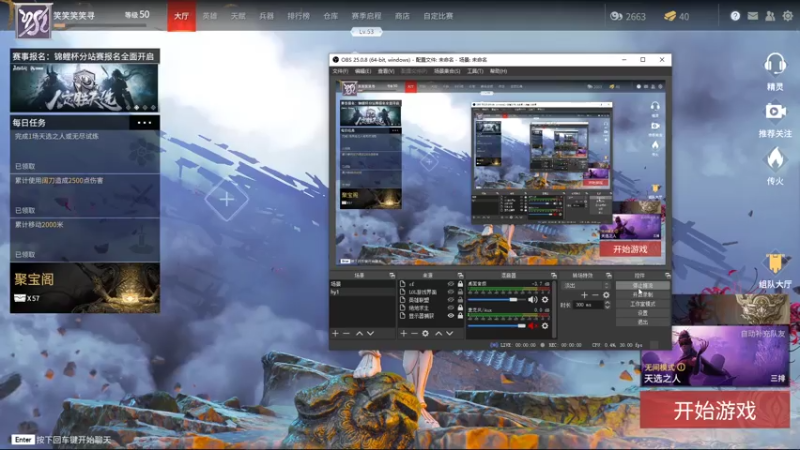
Task: Pop out the OBS controls dock panel
Action: click(x=667, y=276)
